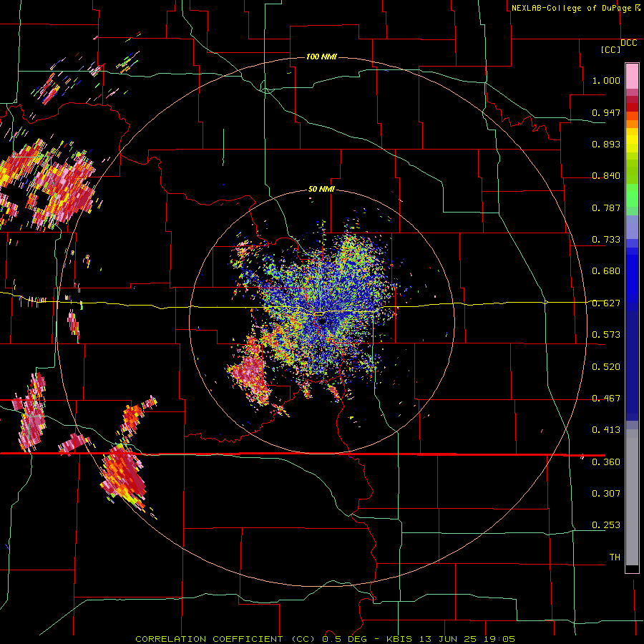Screen dimensions: 644x644
Task: Click the CORRELATION COEFFICIENT (CC) caption text
Action: 225,639
